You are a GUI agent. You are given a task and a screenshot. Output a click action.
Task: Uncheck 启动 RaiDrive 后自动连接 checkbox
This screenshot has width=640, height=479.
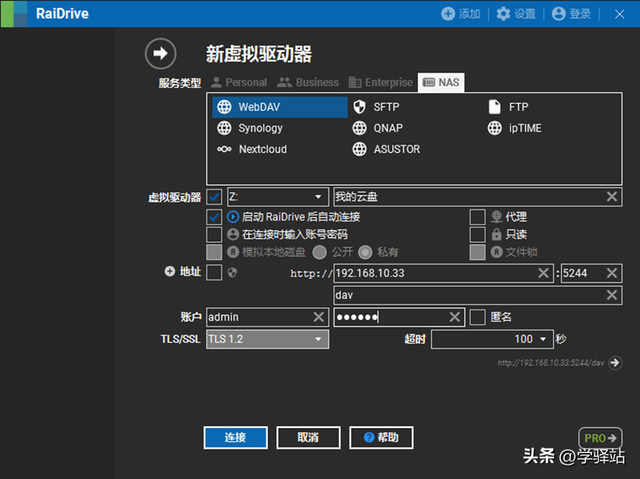pos(214,217)
